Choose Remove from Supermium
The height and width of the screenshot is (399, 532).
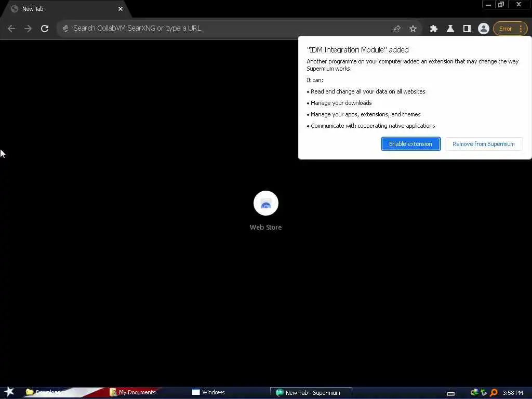(x=484, y=144)
